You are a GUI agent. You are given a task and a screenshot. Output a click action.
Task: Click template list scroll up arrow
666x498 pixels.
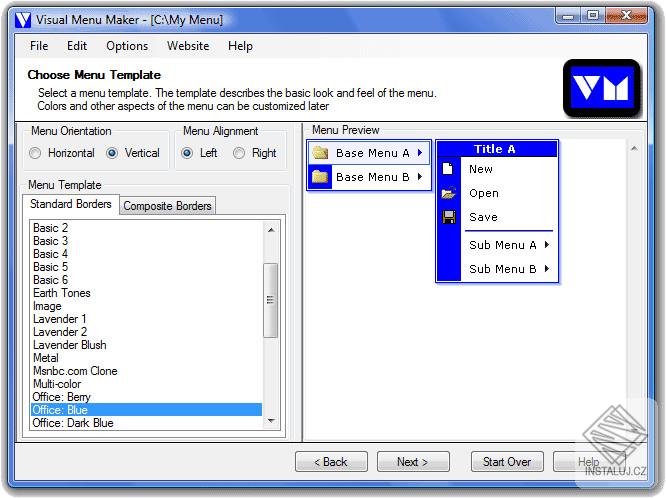tap(271, 230)
